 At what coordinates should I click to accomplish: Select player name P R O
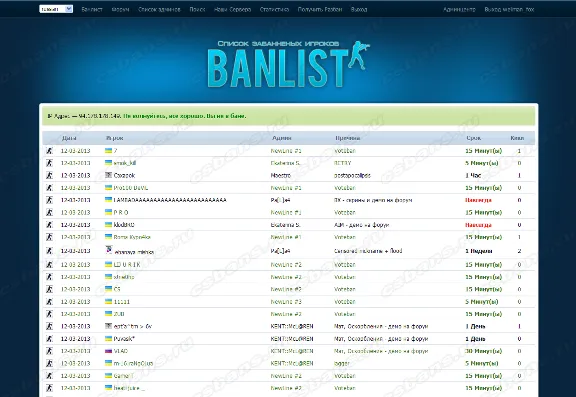point(121,212)
